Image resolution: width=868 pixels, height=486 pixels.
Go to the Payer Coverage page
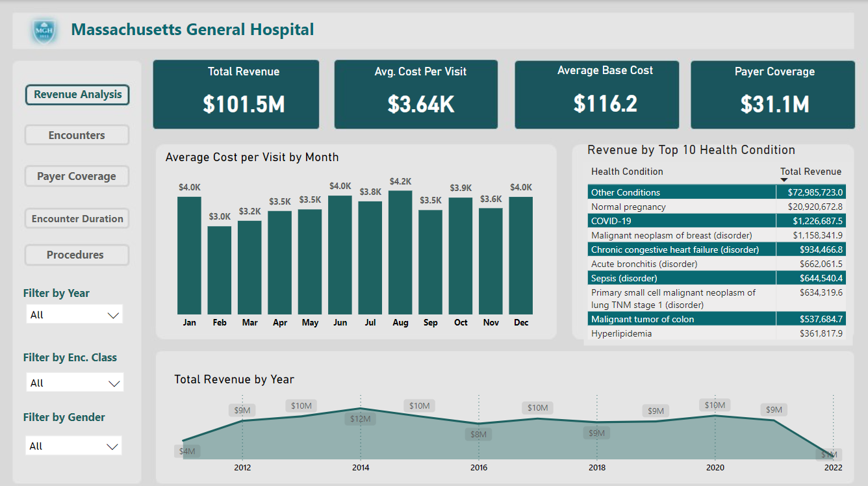pos(77,176)
